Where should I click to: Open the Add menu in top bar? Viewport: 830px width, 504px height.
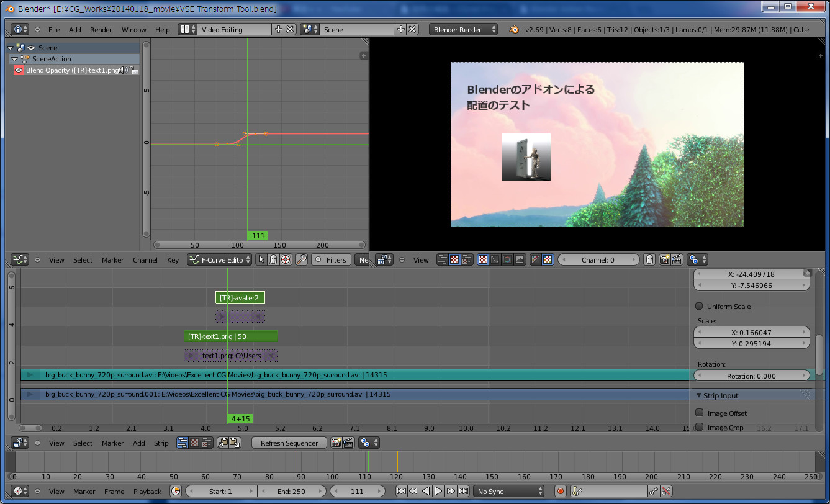(75, 30)
